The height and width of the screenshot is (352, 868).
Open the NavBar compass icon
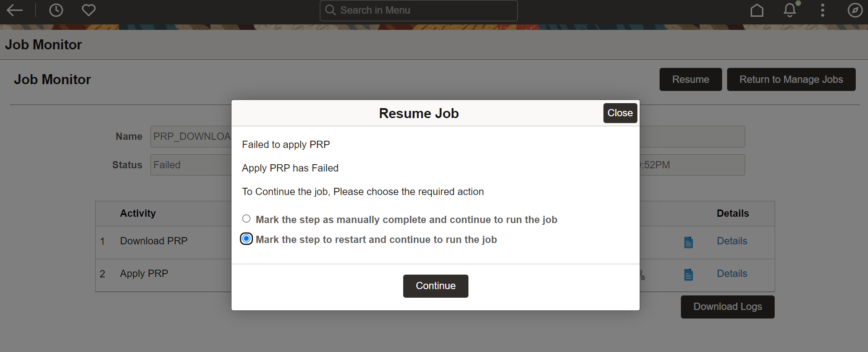pos(855,10)
